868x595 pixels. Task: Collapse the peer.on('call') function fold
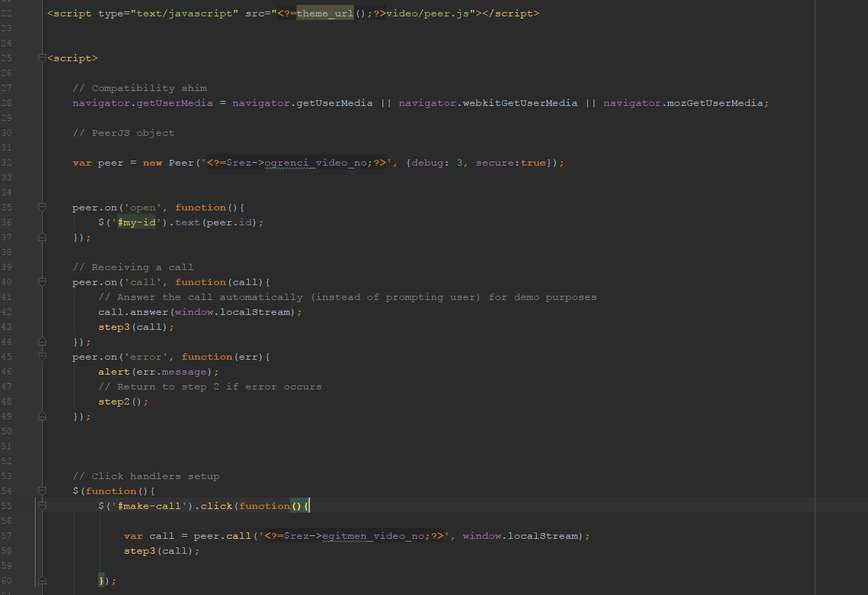click(x=42, y=282)
